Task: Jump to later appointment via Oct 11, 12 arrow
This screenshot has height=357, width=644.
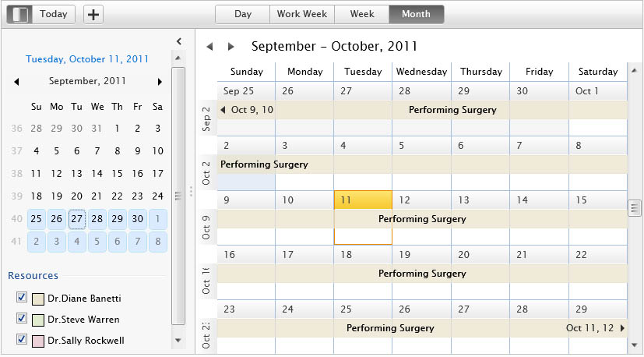Action: pyautogui.click(x=622, y=328)
